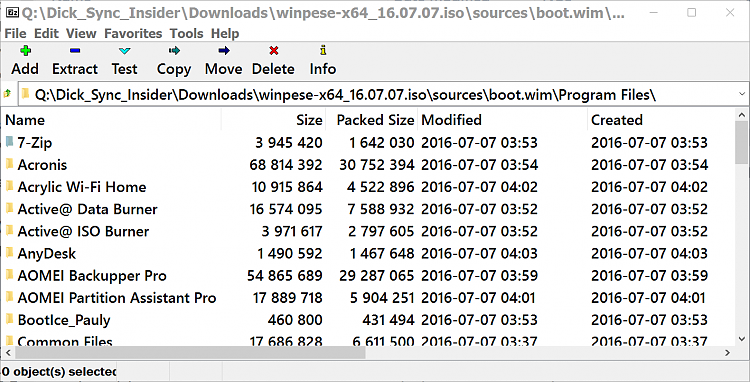This screenshot has height=382, width=750.
Task: Select the 7-Zip folder name
Action: (35, 142)
